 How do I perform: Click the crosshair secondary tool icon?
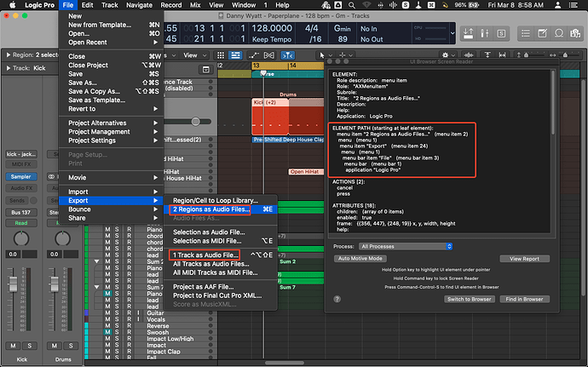343,55
